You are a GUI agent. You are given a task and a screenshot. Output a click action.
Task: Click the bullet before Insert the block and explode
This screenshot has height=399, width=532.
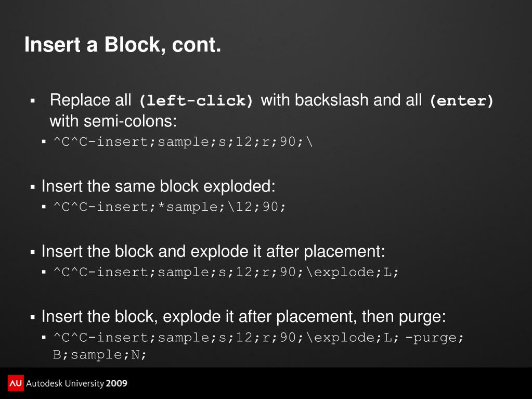(33, 252)
